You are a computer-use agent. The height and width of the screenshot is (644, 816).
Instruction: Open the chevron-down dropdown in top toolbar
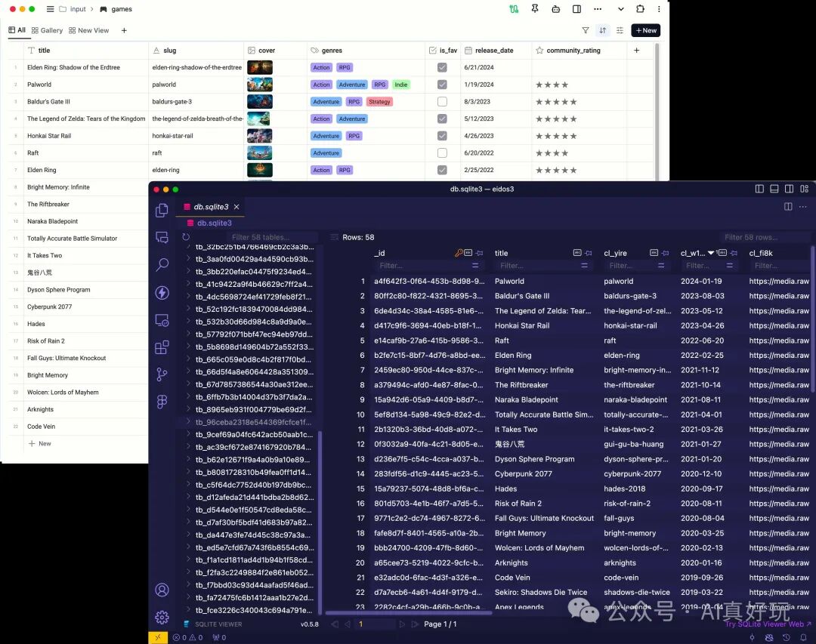pyautogui.click(x=620, y=9)
